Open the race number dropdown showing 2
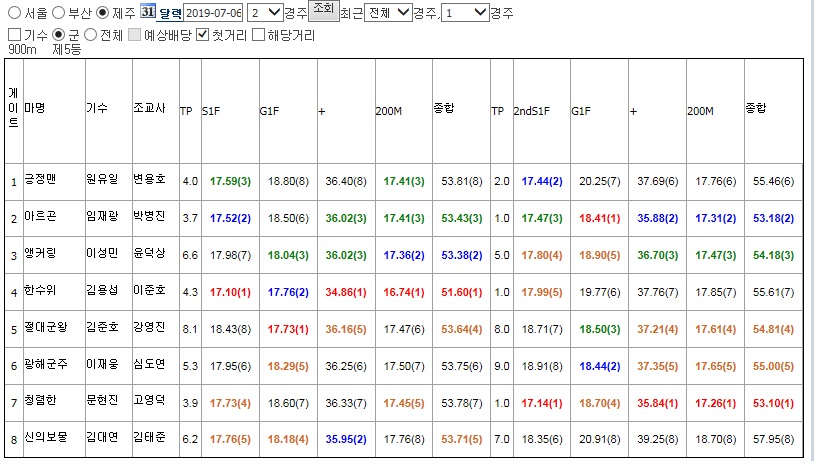Image resolution: width=815 pixels, height=465 pixels. (265, 12)
